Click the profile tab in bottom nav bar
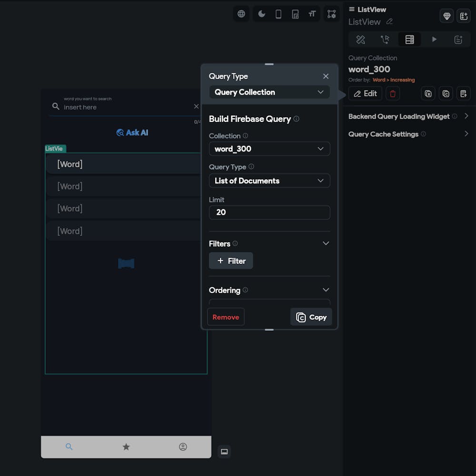476x476 pixels. [x=183, y=447]
